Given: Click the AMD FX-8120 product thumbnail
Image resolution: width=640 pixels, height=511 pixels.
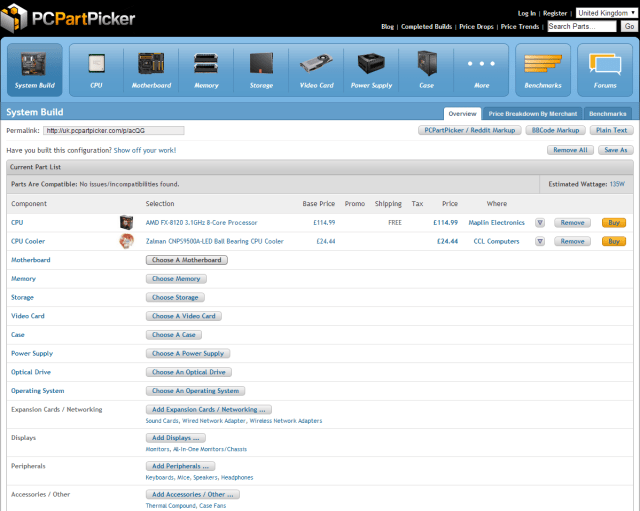Looking at the screenshot, I should 127,222.
